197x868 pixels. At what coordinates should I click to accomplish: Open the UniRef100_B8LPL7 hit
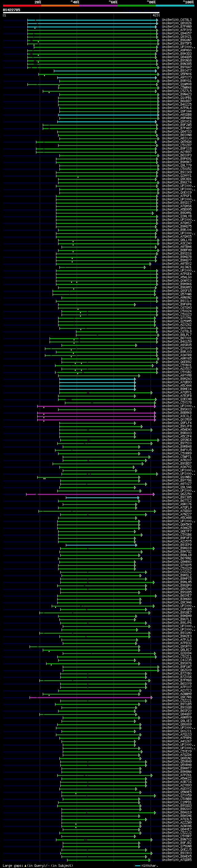point(177,335)
